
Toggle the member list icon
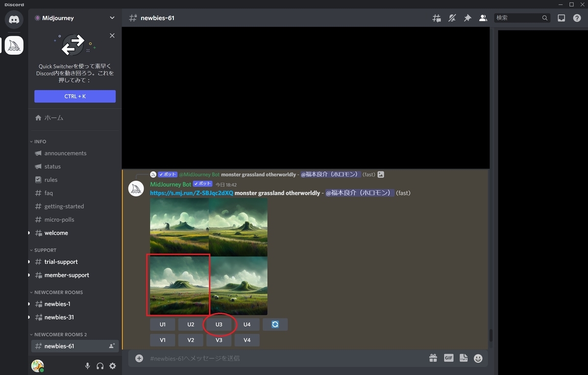click(x=483, y=18)
